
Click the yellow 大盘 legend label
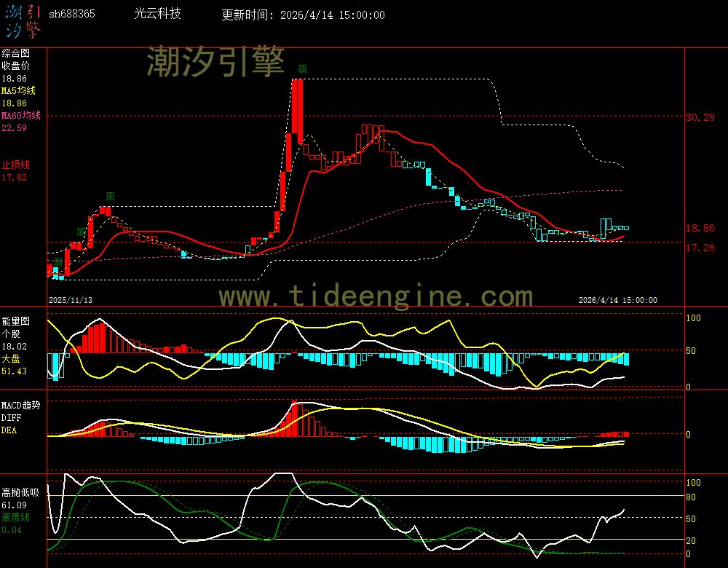10,359
